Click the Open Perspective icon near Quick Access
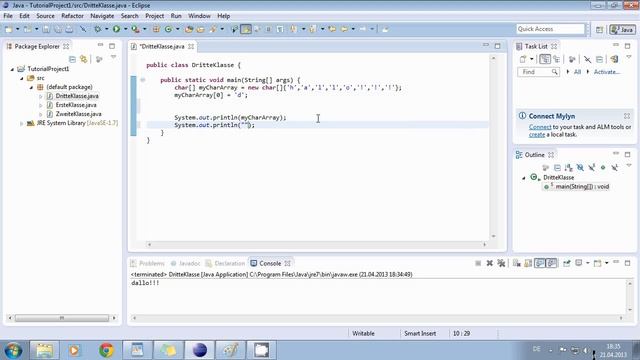Screen dimensions: 640x360 [x=599, y=29]
